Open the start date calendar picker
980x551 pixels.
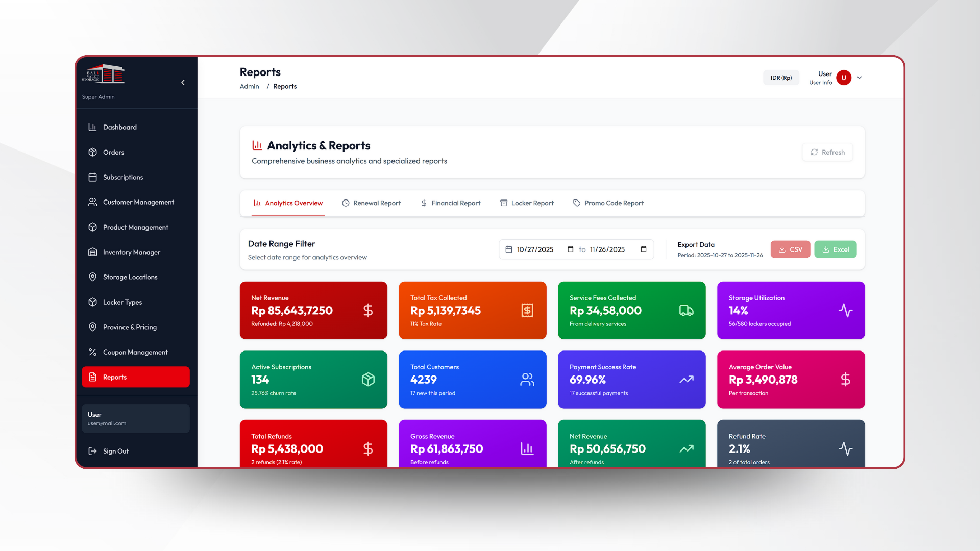tap(570, 249)
